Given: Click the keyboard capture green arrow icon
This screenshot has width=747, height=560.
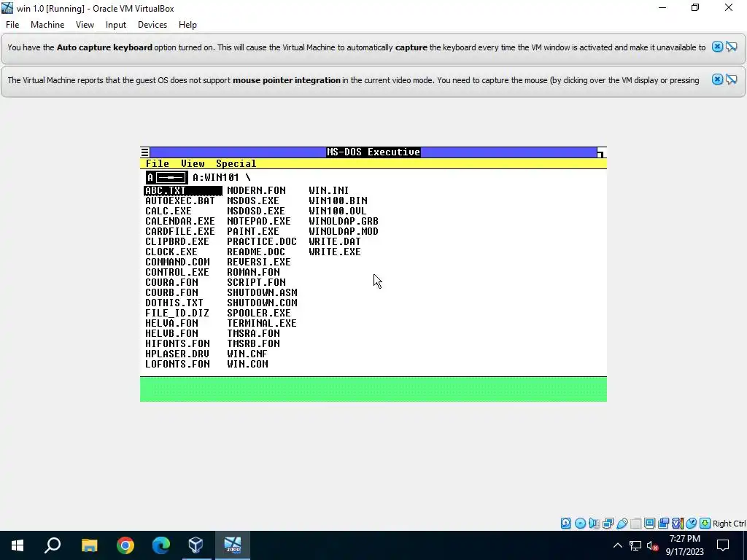Looking at the screenshot, I should (705, 524).
